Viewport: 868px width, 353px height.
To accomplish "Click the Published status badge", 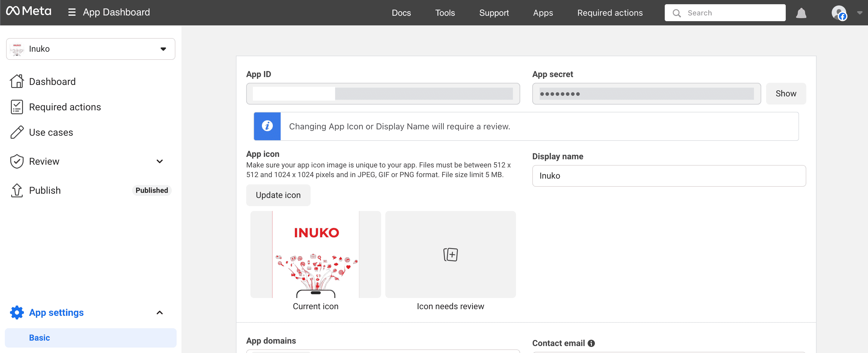I will 152,190.
